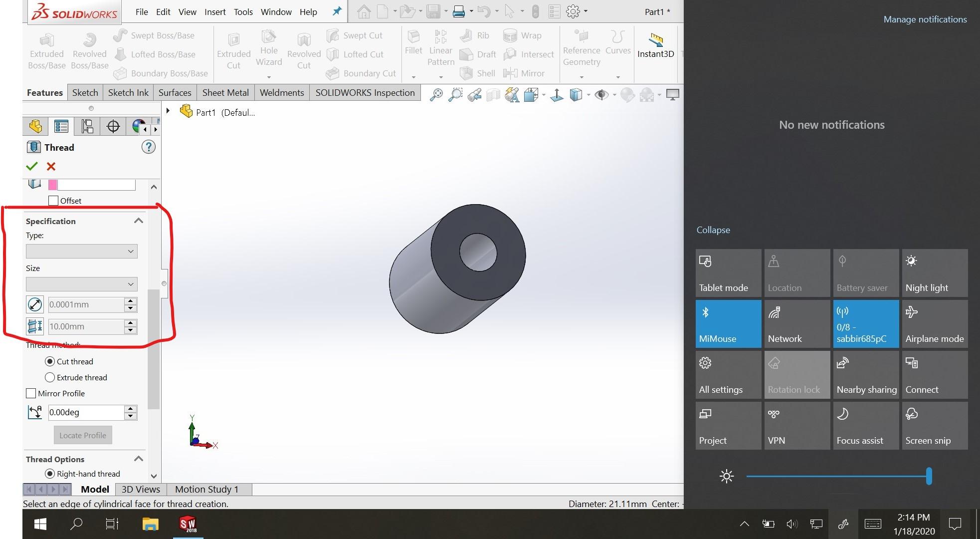Click the Zoom to Fit view icon
The height and width of the screenshot is (539, 980).
436,95
